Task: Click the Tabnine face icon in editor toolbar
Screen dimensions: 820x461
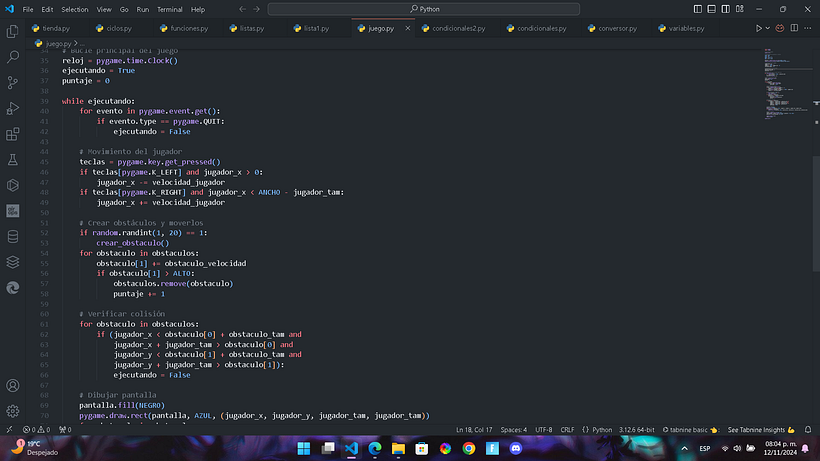Action: coord(780,28)
